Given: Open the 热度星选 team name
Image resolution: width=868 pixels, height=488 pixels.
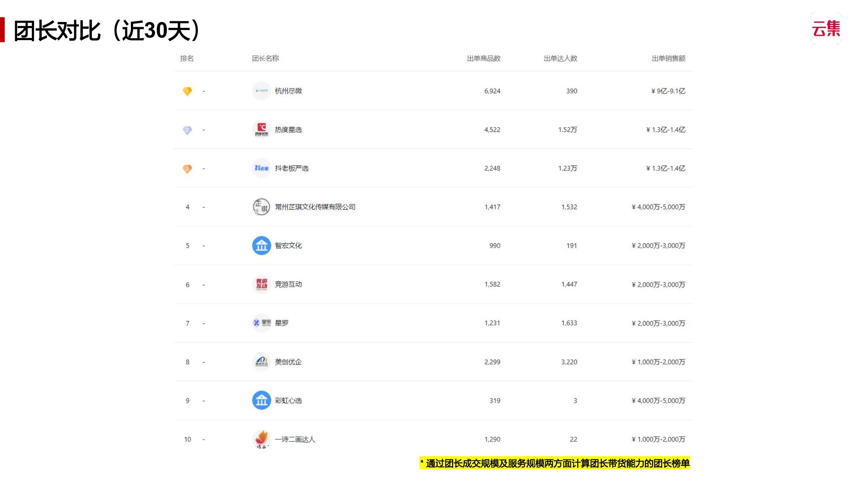Looking at the screenshot, I should tap(288, 129).
